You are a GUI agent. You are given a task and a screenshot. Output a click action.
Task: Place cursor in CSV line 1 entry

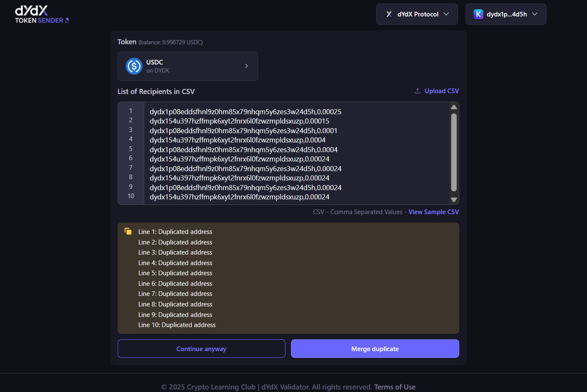[245, 112]
